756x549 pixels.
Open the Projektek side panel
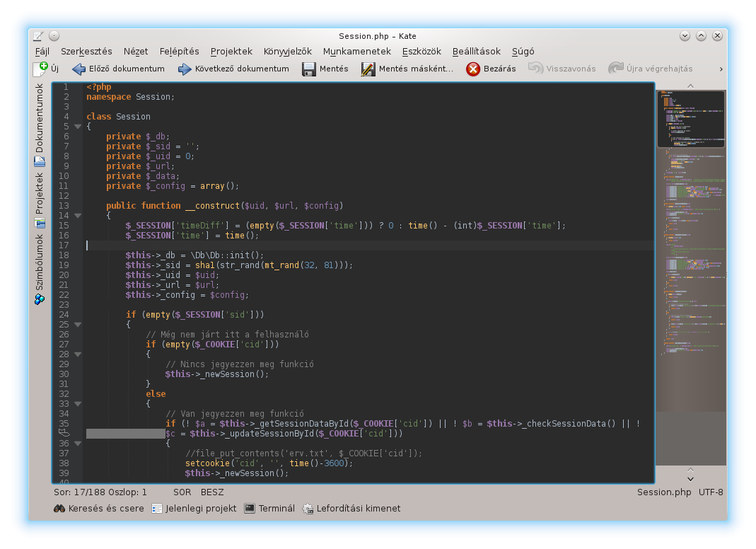click(40, 200)
